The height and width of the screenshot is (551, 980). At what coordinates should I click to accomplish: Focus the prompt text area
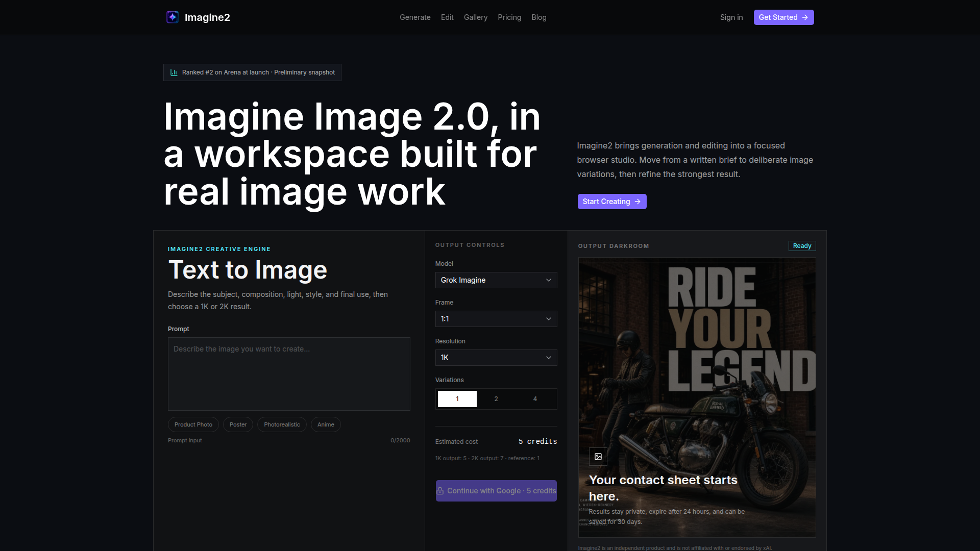pos(289,374)
